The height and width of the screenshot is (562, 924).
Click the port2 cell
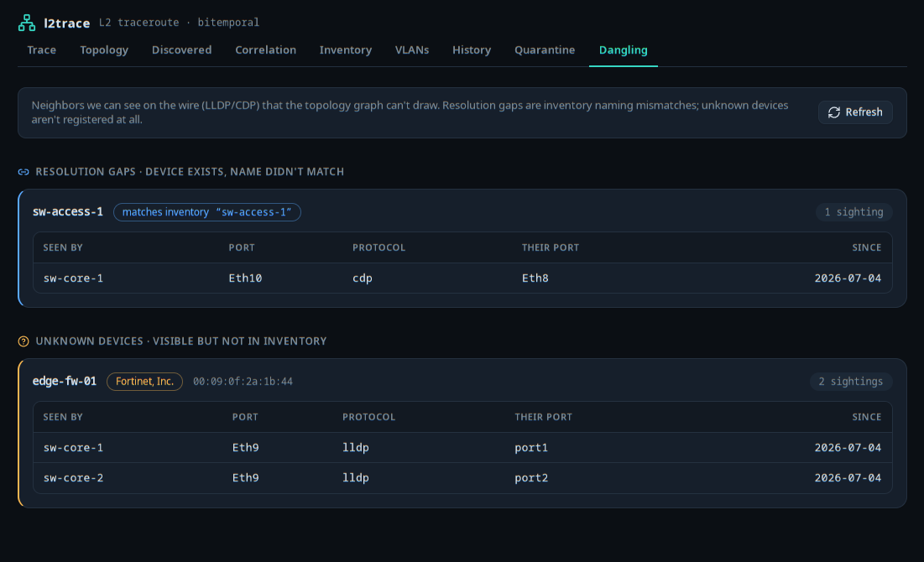[531, 478]
